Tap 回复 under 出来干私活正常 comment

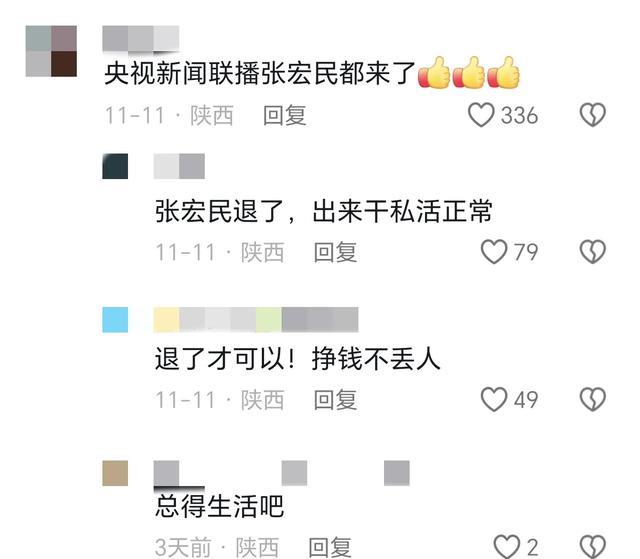(335, 252)
